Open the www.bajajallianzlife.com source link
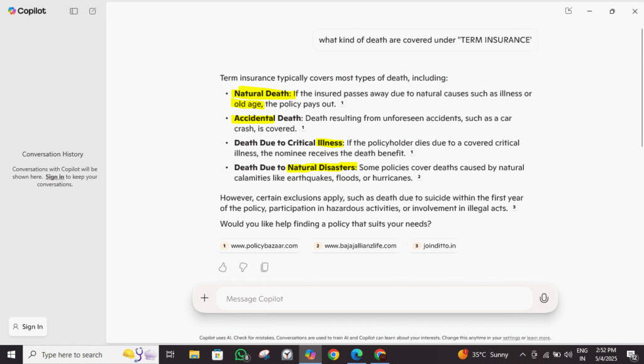 [x=355, y=246]
